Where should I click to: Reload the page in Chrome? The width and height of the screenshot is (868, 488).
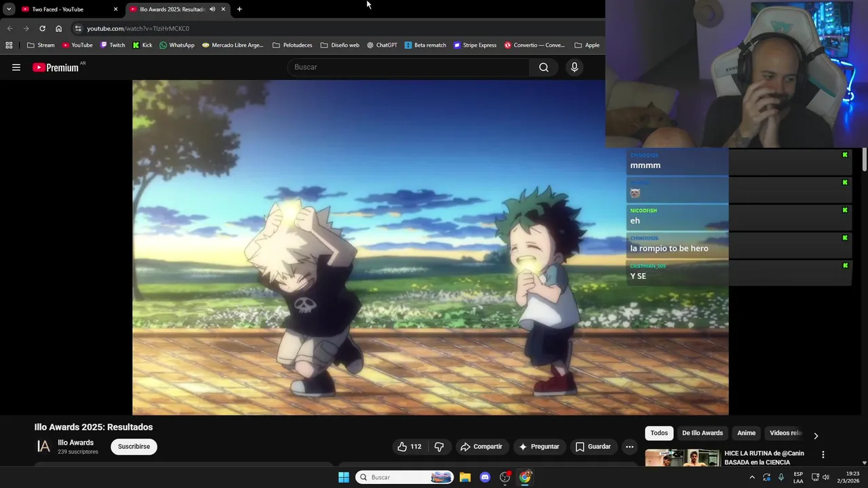coord(42,28)
